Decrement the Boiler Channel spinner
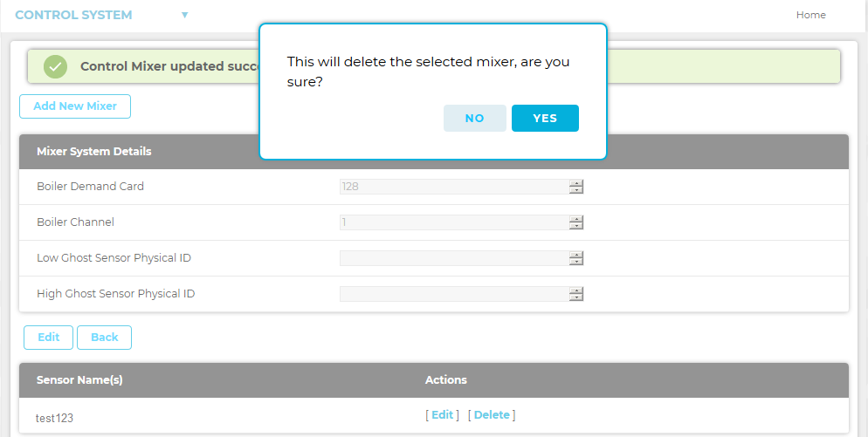 (576, 226)
